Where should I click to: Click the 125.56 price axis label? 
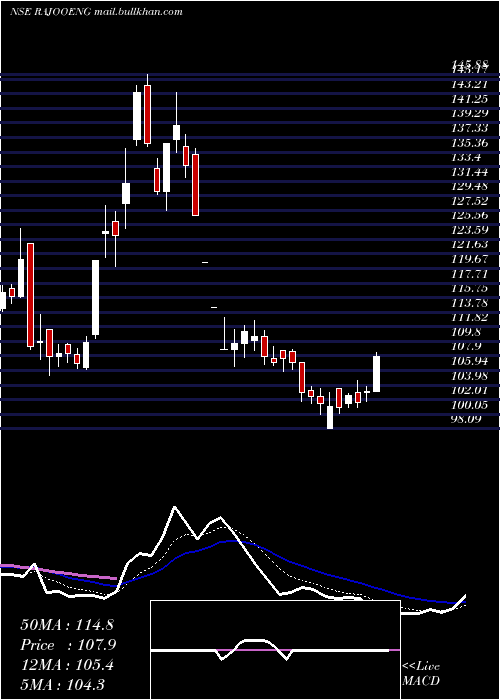click(x=470, y=216)
